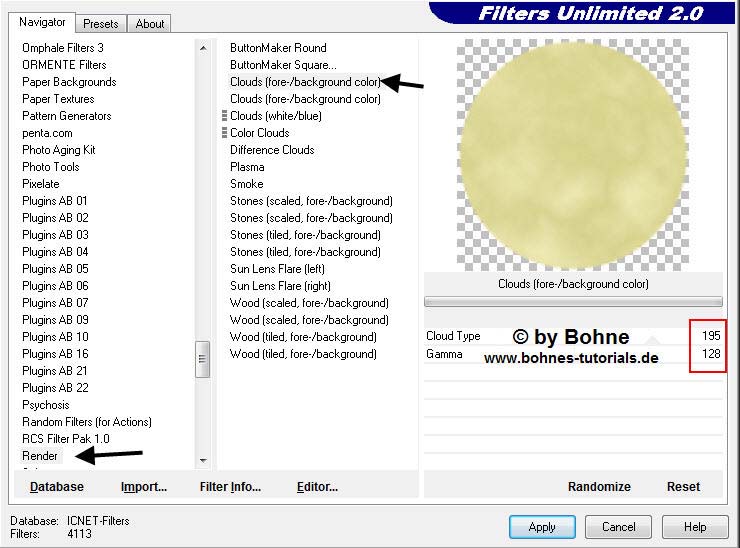Open the Database menu button
This screenshot has height=548, width=740.
[x=57, y=487]
